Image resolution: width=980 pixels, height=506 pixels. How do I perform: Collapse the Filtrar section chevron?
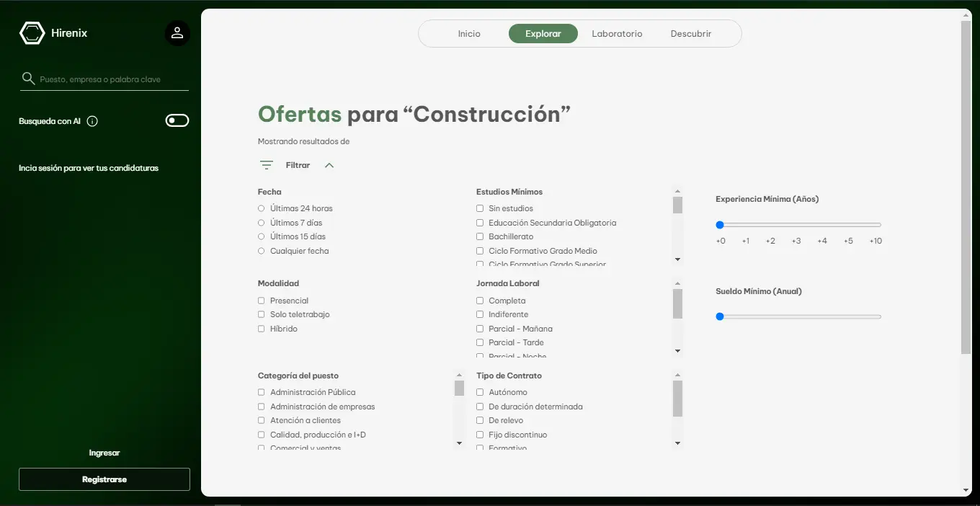[x=329, y=164]
